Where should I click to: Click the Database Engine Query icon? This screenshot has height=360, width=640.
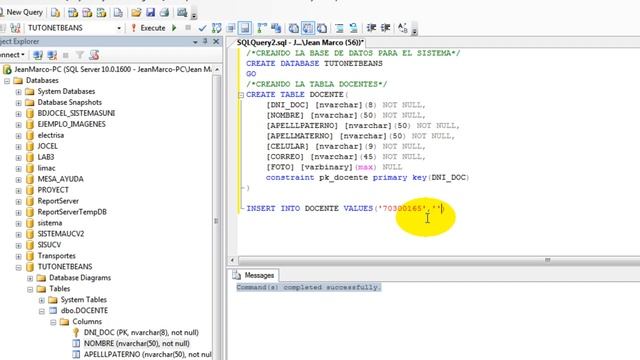(55, 13)
